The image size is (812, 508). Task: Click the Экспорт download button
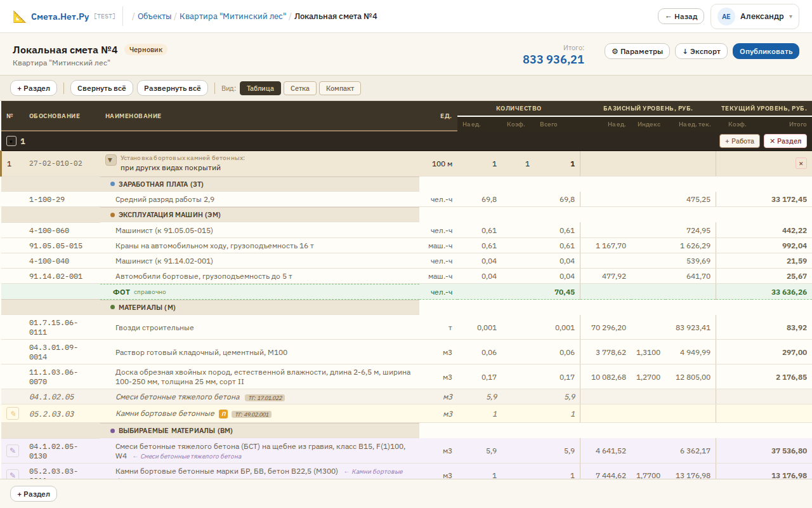click(x=701, y=51)
